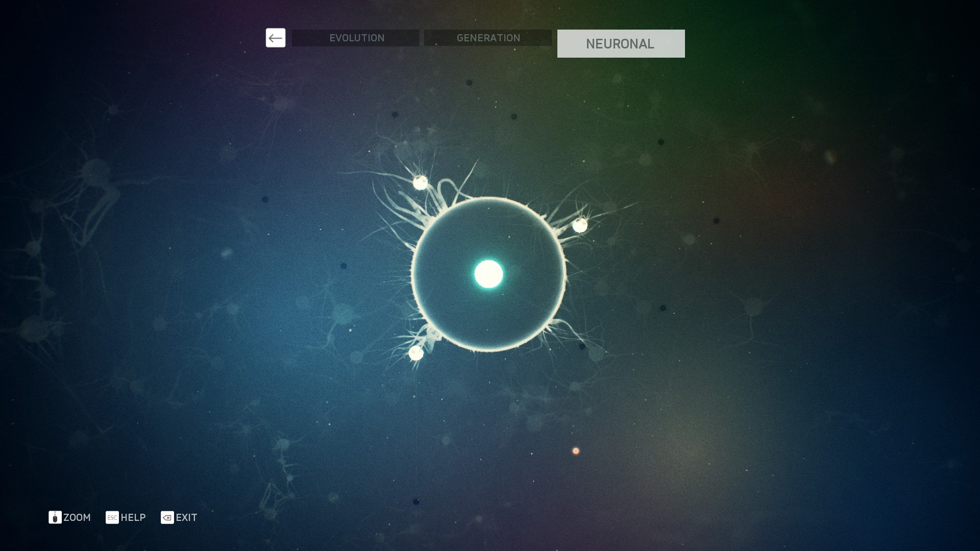This screenshot has width=980, height=551.
Task: Pick lowest dark node near screen bottom
Action: 416,502
